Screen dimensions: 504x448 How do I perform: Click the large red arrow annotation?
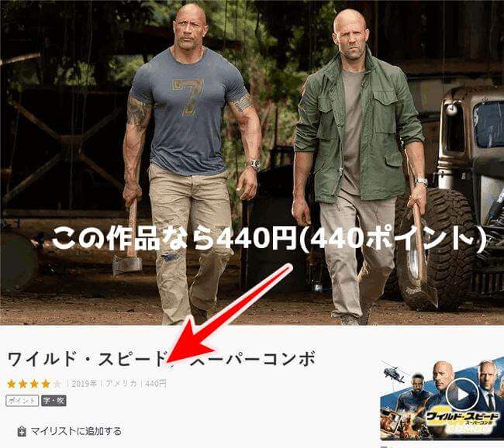(228, 316)
